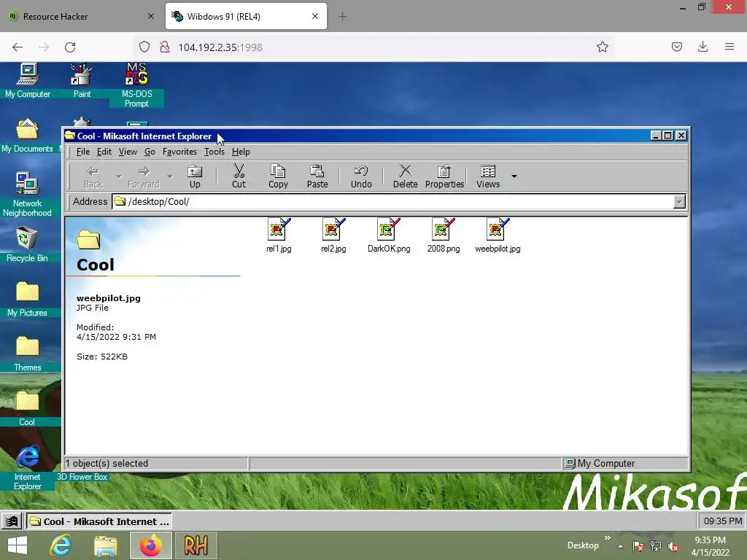Image resolution: width=747 pixels, height=560 pixels.
Task: Open the emulated Start button
Action: point(12,521)
